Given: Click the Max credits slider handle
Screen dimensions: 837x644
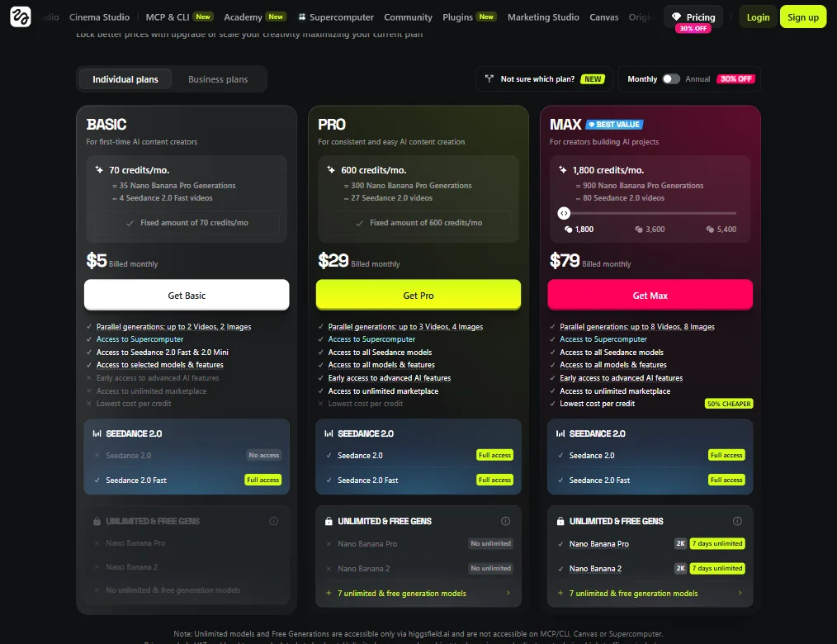Looking at the screenshot, I should (x=564, y=213).
